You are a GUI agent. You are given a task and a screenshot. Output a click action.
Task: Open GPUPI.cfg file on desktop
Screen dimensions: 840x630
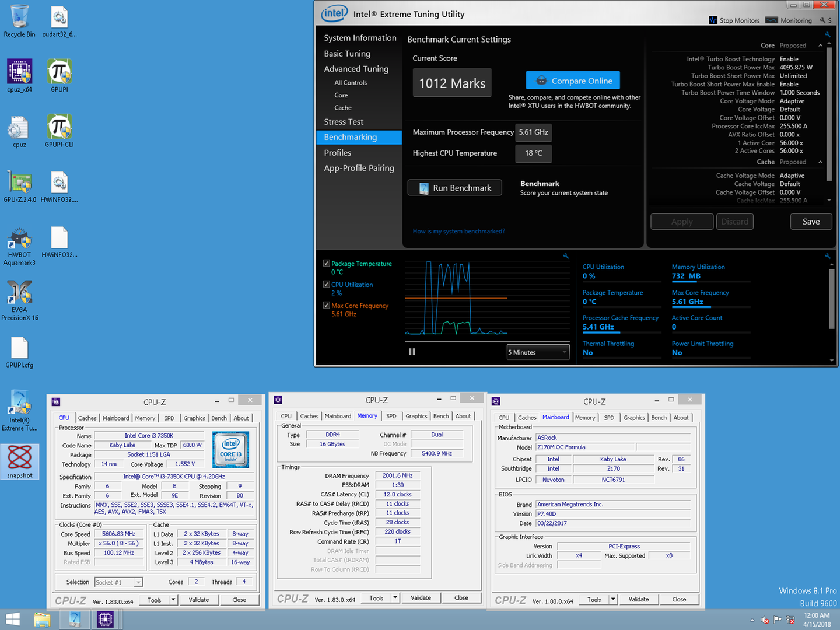(x=19, y=353)
